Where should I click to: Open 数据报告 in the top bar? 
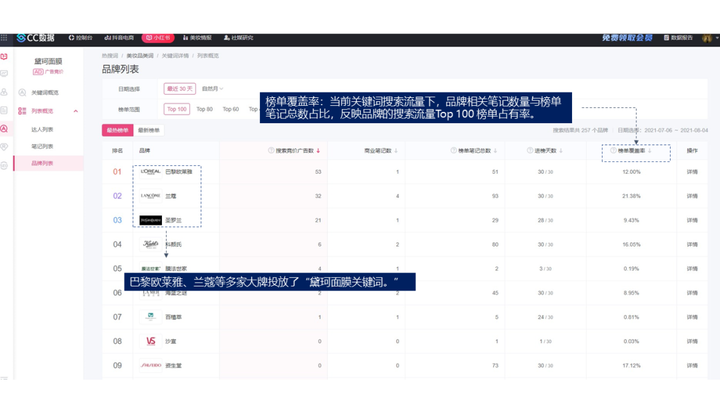[x=678, y=38]
